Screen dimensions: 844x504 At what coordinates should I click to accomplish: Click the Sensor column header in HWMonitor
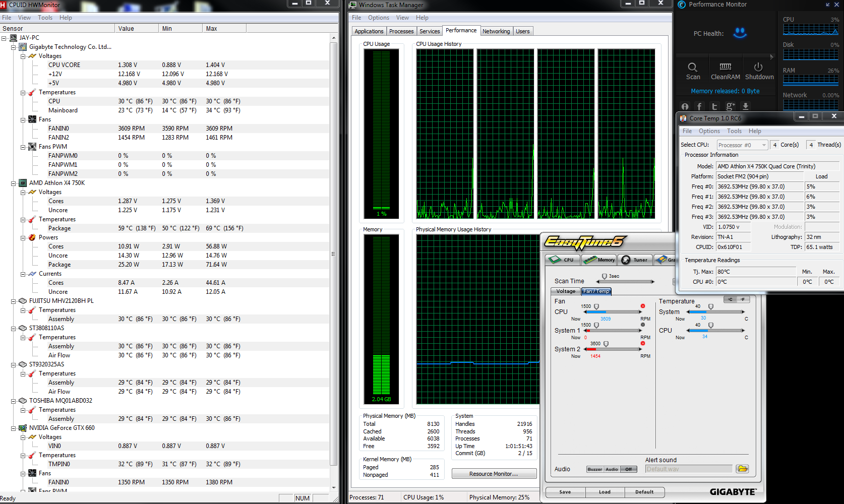(x=57, y=29)
